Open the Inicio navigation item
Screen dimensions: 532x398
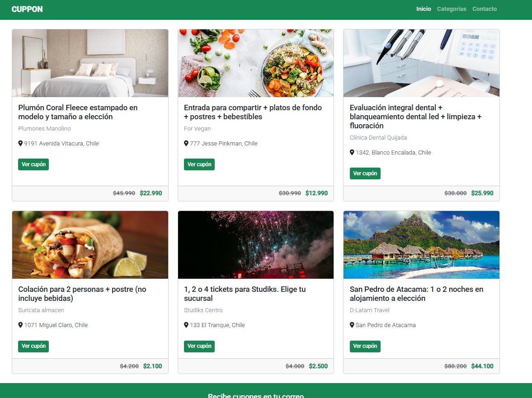pos(424,9)
